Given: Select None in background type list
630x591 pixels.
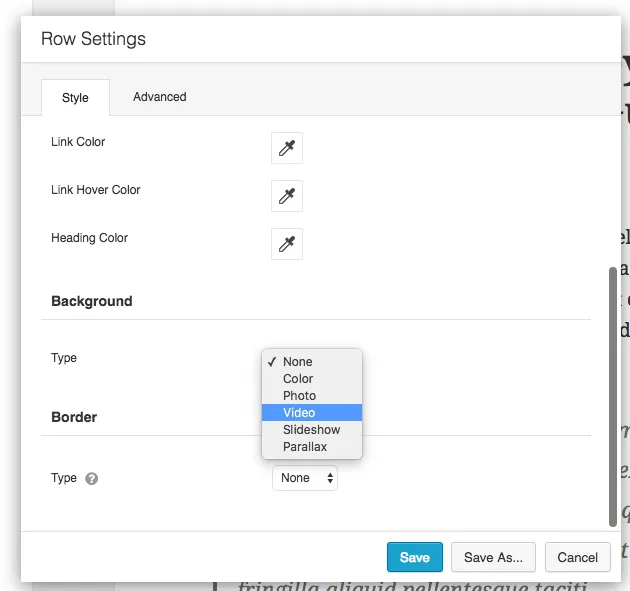Looking at the screenshot, I should [x=298, y=362].
